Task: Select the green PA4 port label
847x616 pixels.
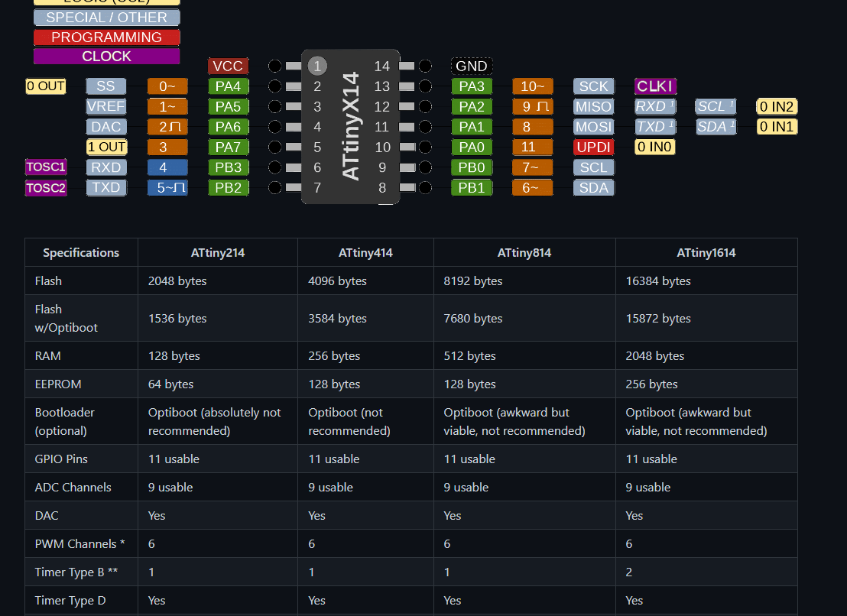Action: coord(228,86)
